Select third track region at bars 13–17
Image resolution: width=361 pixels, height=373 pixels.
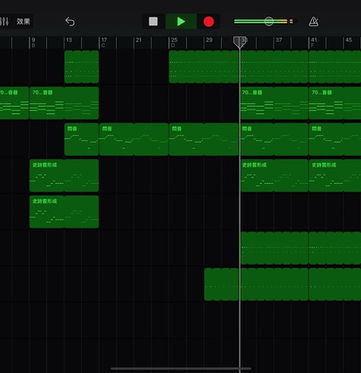82,139
